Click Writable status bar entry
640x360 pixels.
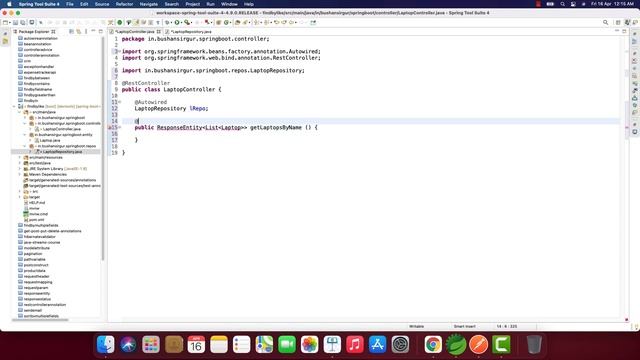pyautogui.click(x=416, y=327)
